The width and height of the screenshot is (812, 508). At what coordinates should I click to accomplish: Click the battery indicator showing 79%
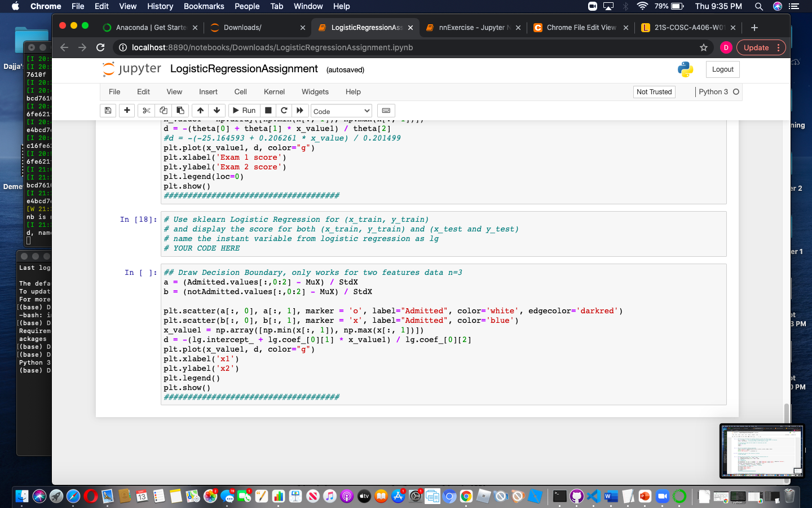(669, 6)
